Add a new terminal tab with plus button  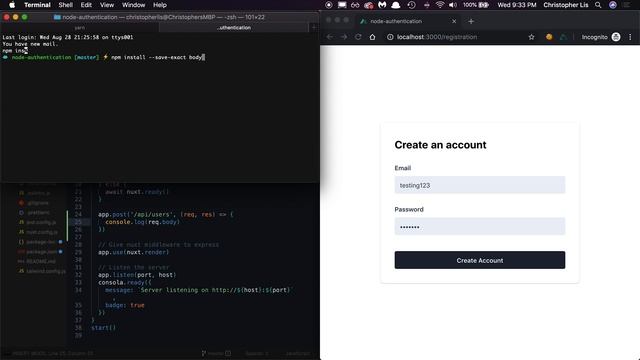[x=314, y=28]
